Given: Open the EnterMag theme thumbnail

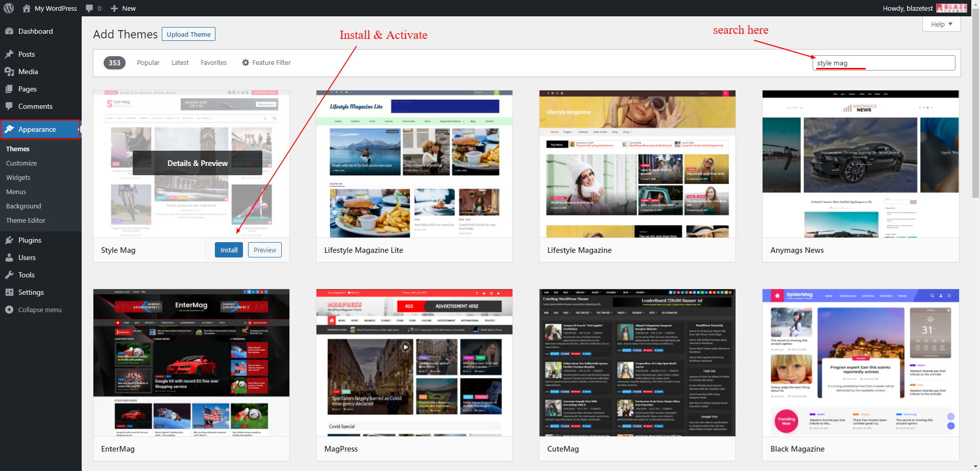Looking at the screenshot, I should (191, 363).
